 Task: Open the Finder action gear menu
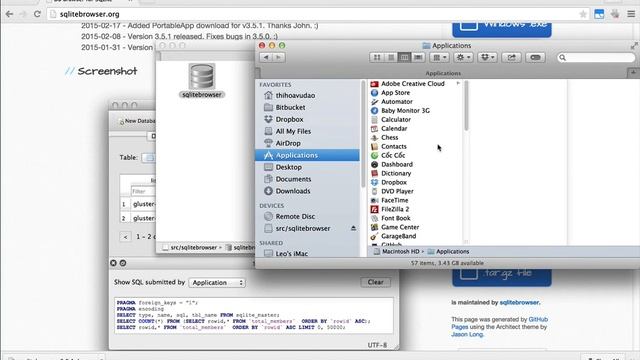tap(463, 58)
